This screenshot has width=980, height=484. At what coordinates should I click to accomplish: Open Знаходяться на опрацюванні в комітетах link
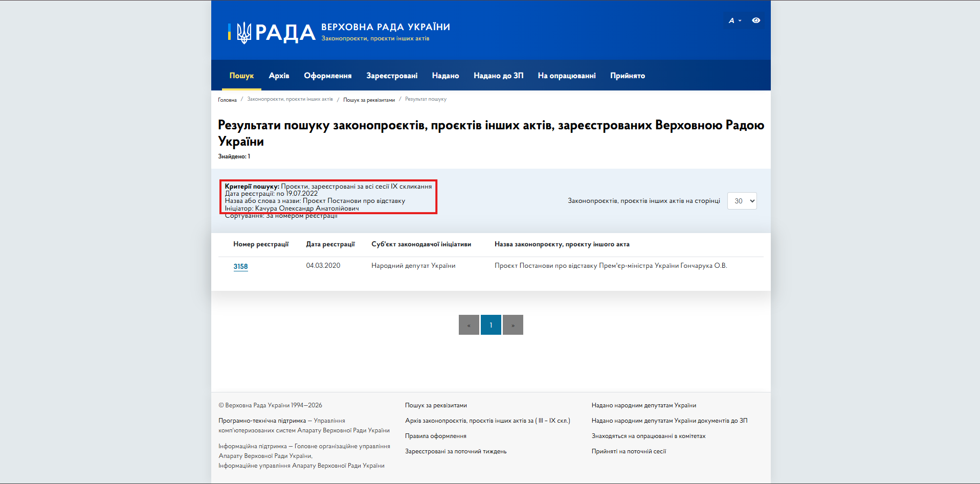(x=649, y=436)
